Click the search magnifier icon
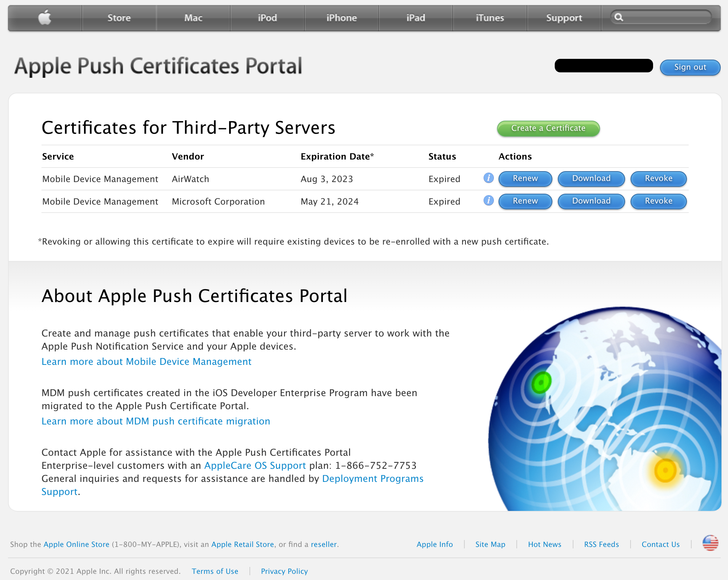This screenshot has width=728, height=580. click(x=619, y=17)
